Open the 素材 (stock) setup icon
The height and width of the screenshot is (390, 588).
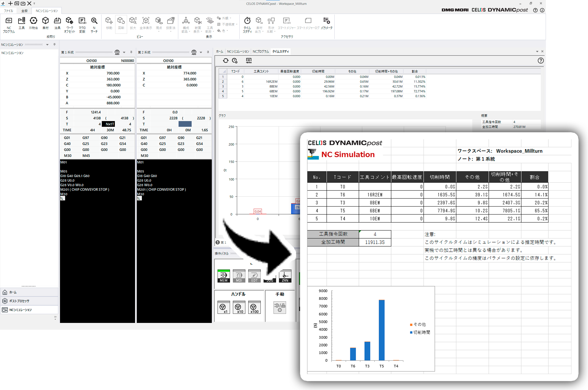45,23
